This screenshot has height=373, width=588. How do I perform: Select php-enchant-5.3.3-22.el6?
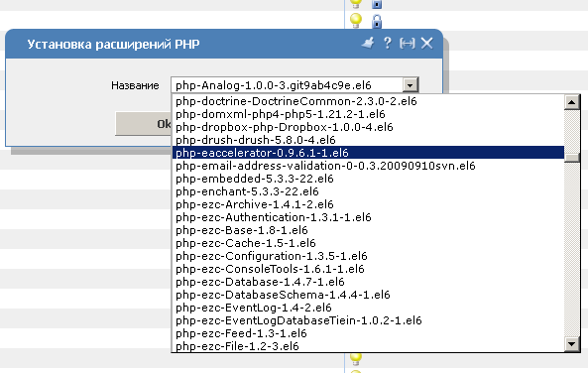pyautogui.click(x=368, y=191)
